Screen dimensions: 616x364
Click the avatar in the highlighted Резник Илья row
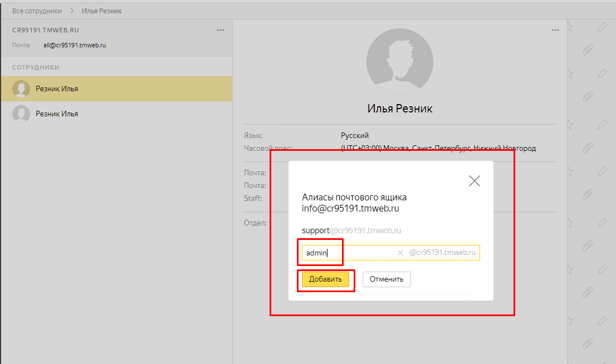pos(21,88)
